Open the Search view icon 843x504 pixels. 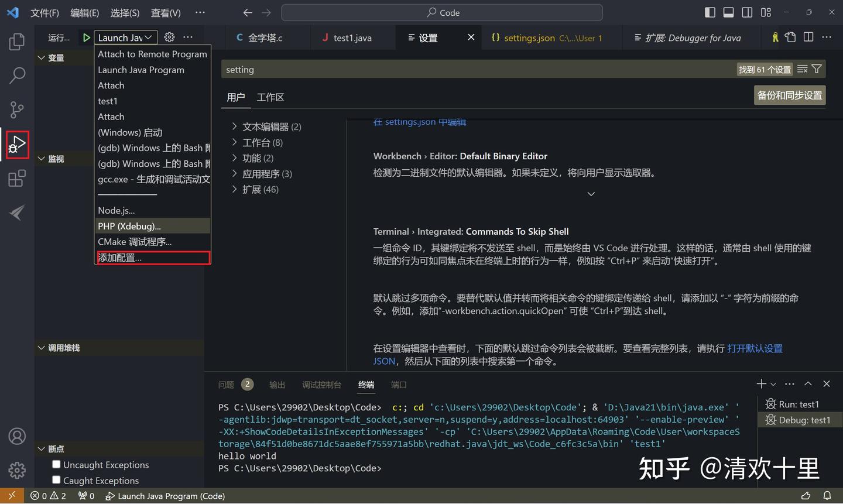point(16,76)
